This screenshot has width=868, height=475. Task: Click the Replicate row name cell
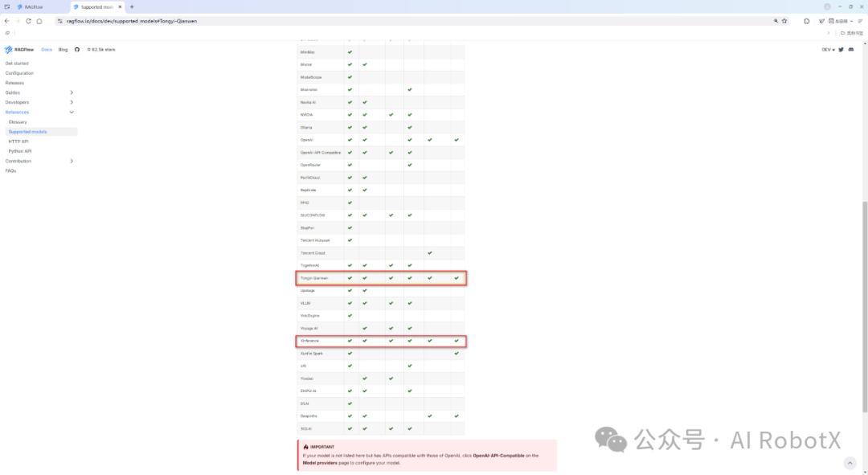321,190
